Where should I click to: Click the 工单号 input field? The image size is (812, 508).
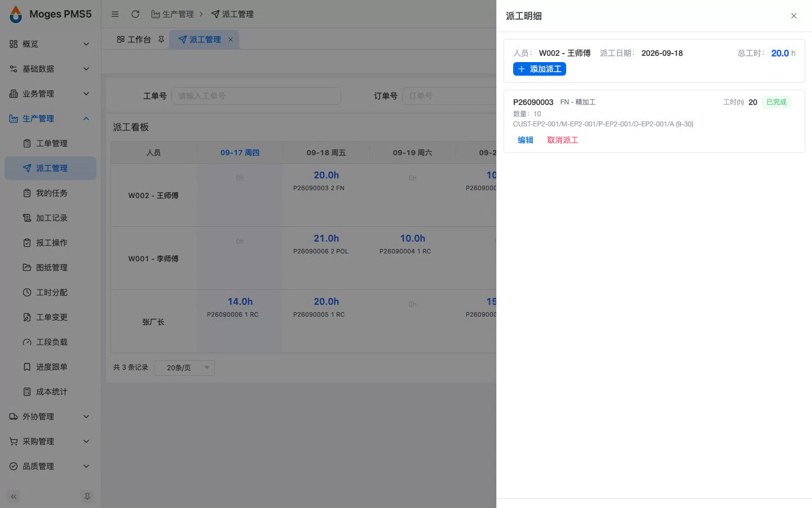256,96
